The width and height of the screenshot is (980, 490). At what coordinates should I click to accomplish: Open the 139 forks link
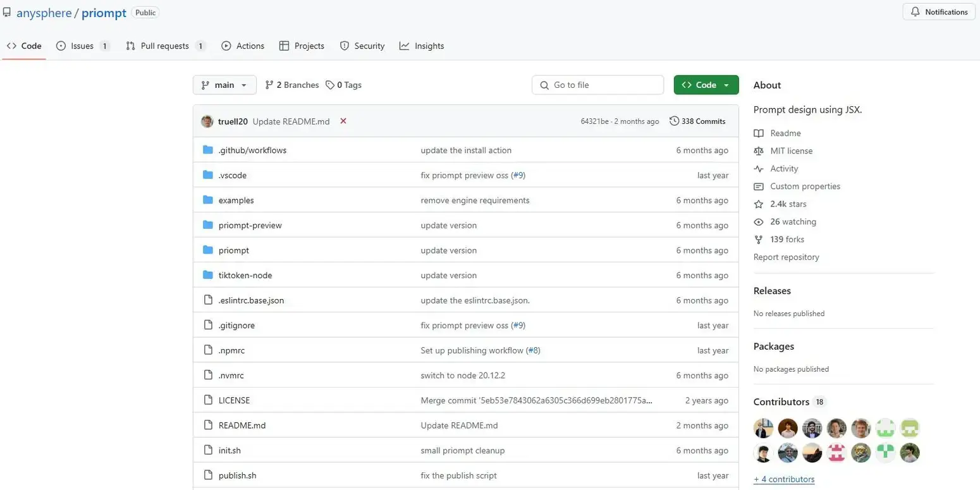787,240
